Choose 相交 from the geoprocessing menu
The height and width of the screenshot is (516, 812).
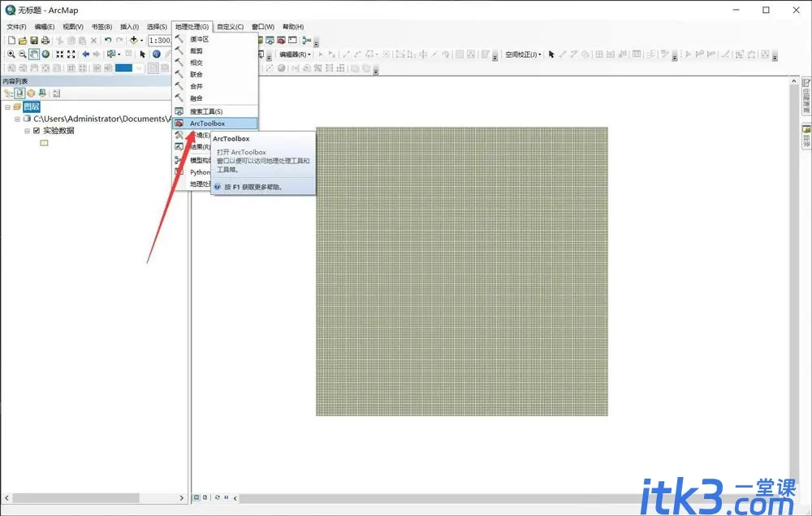click(x=215, y=63)
